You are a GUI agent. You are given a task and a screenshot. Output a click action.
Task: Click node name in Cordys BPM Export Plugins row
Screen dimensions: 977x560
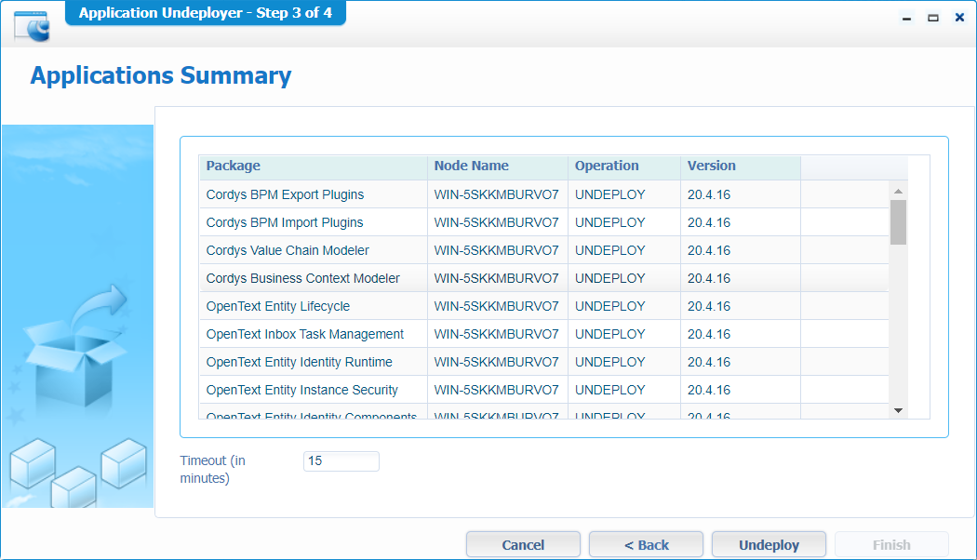click(497, 194)
